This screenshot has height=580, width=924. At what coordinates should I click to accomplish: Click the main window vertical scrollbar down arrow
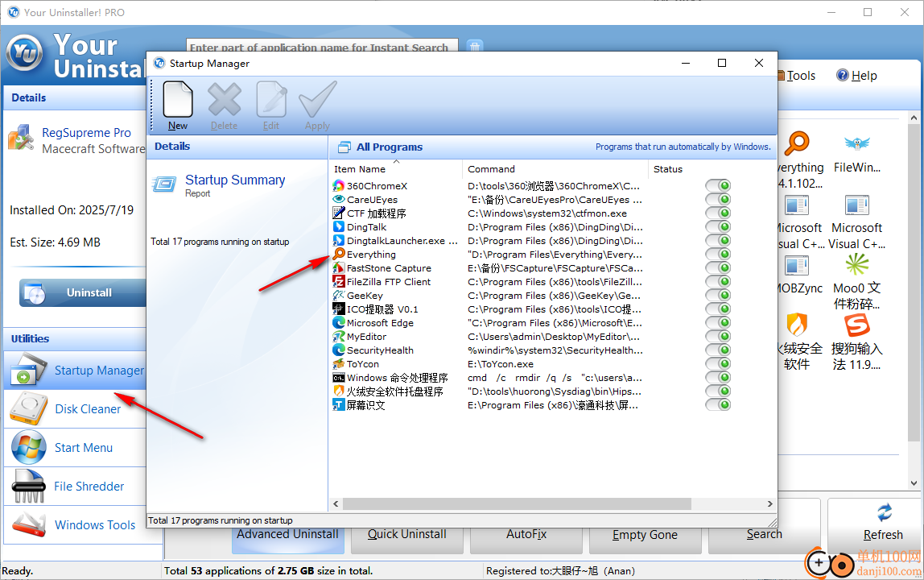[914, 483]
